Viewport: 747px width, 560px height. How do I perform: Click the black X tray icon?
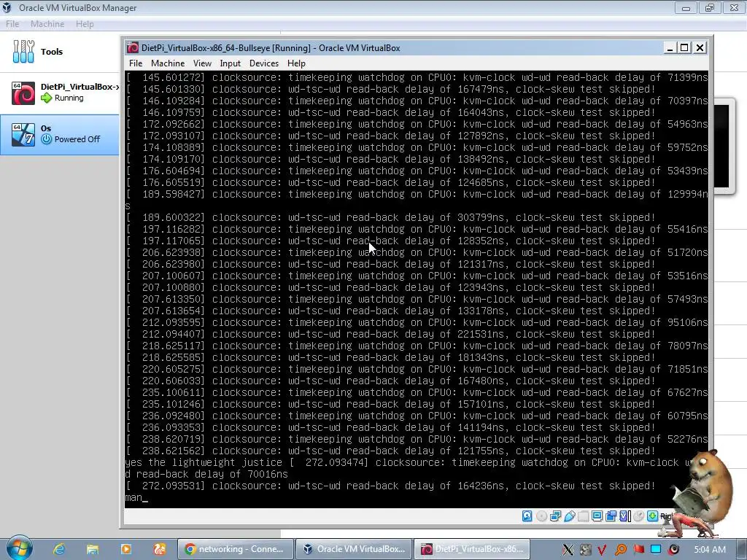point(568,550)
